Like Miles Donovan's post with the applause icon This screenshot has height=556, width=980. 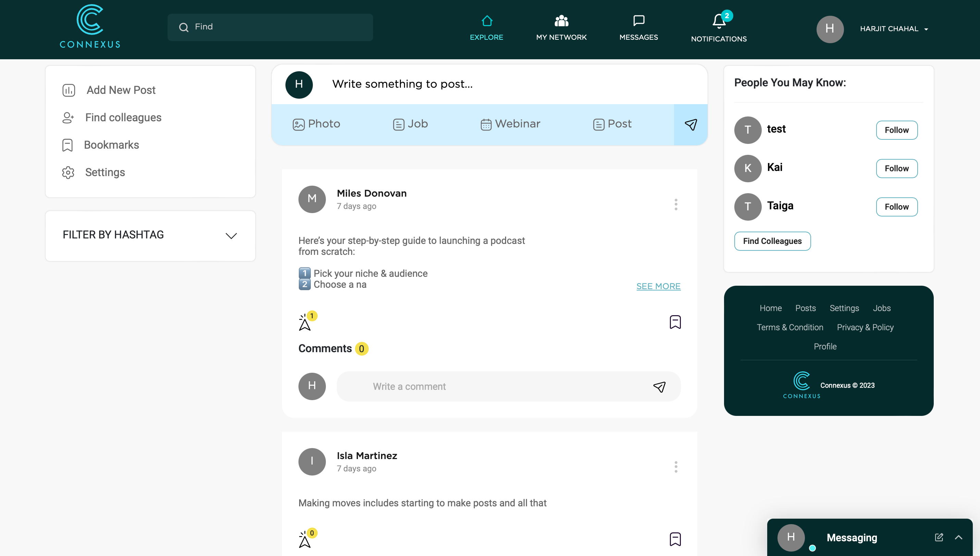(x=304, y=323)
